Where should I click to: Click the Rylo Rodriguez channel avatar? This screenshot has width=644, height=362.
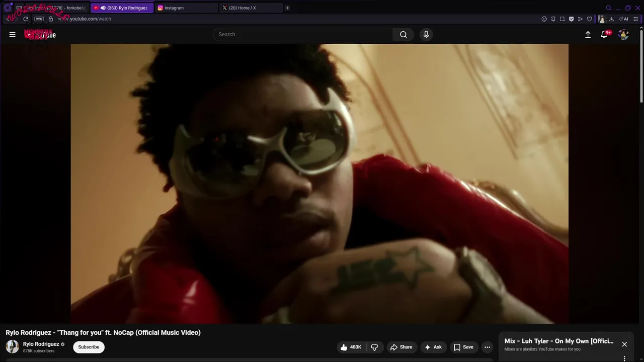coord(12,346)
